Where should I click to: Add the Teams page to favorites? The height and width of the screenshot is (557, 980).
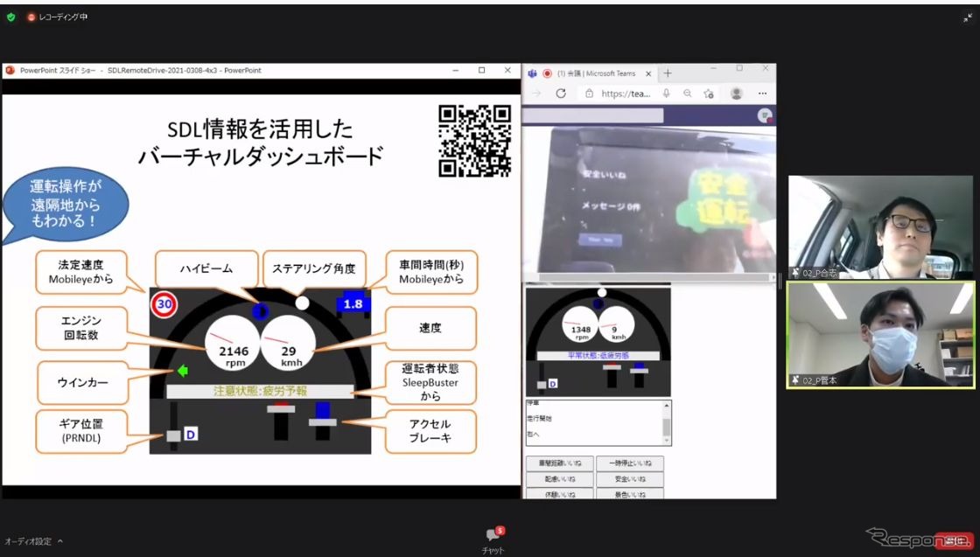click(x=709, y=92)
